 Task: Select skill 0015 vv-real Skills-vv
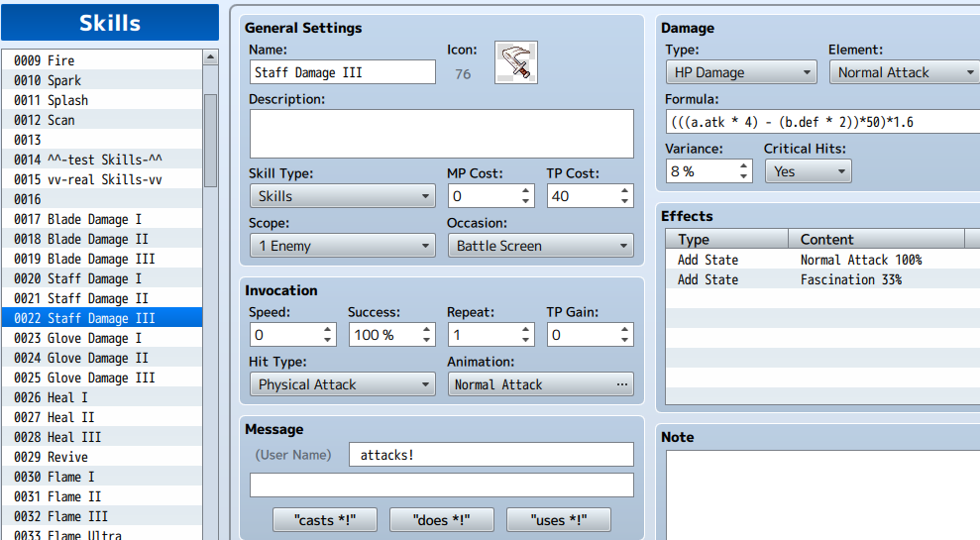(102, 179)
